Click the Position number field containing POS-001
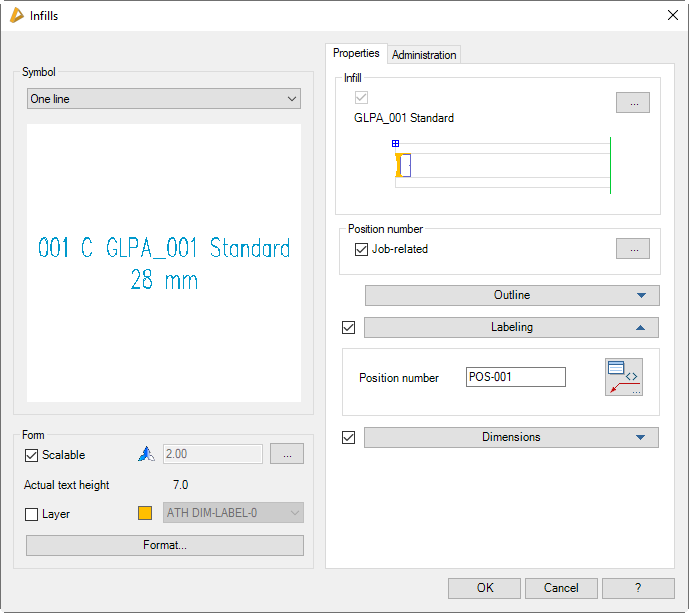Image resolution: width=689 pixels, height=613 pixels. (x=515, y=377)
